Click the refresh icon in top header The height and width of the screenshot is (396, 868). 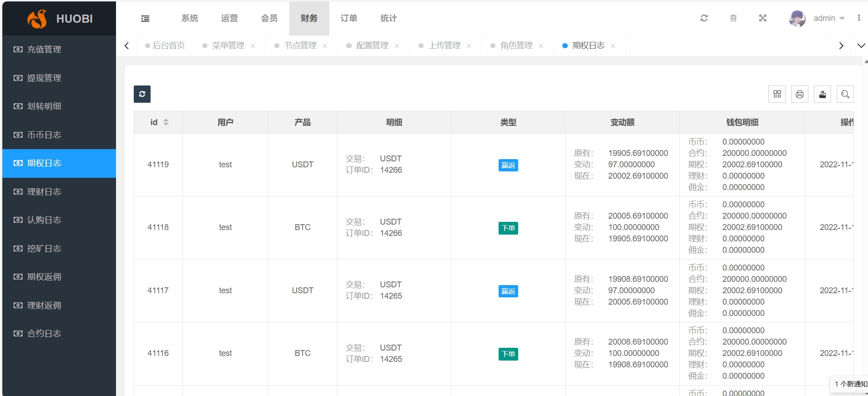[704, 18]
